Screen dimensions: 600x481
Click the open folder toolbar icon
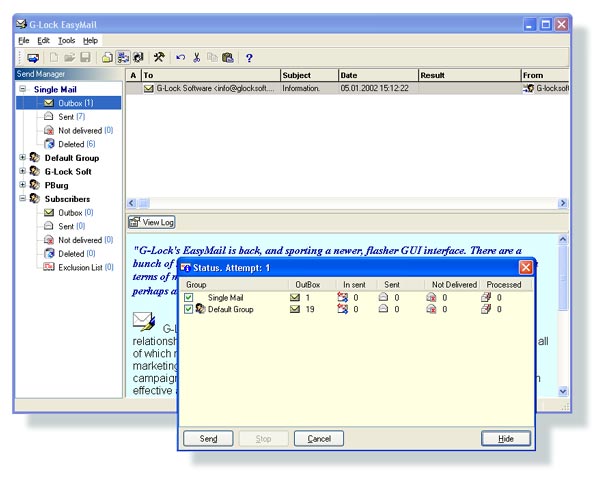click(x=69, y=58)
